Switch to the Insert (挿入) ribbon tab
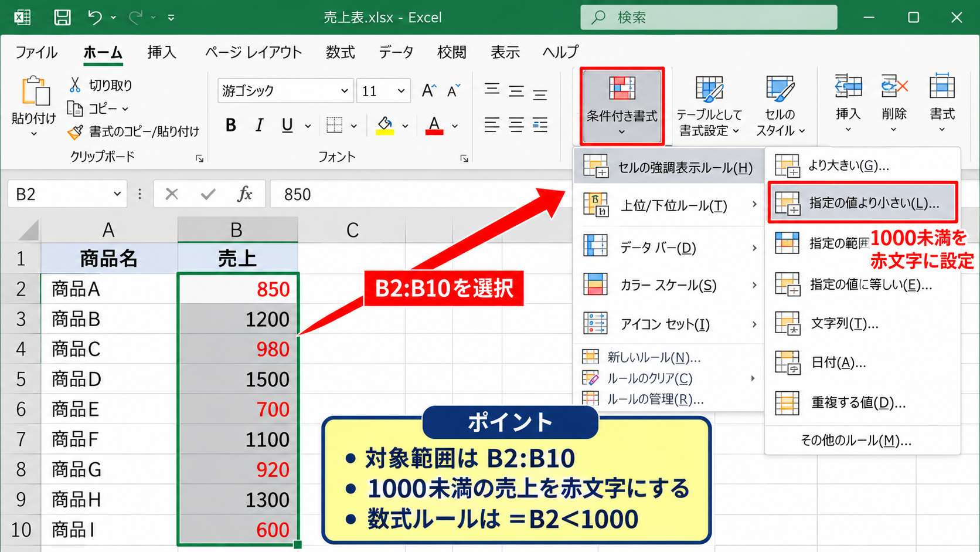The height and width of the screenshot is (552, 980). [x=162, y=52]
